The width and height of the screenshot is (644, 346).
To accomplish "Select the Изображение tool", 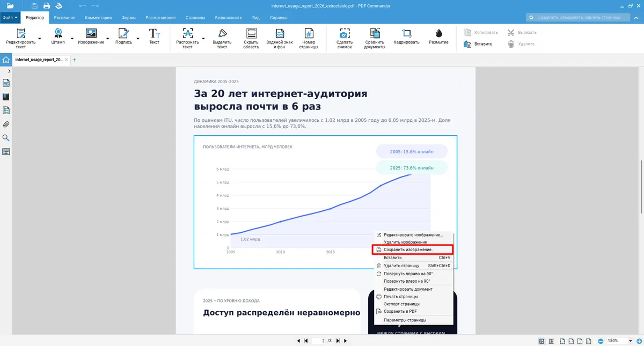I will coord(91,36).
